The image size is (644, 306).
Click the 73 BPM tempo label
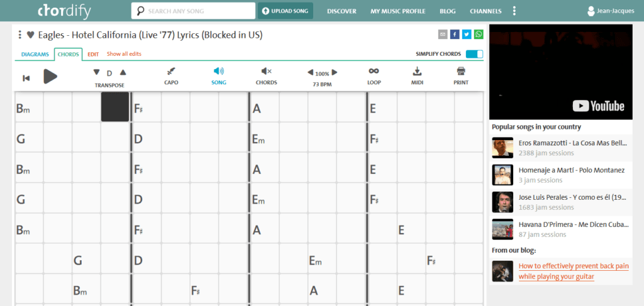pyautogui.click(x=323, y=84)
